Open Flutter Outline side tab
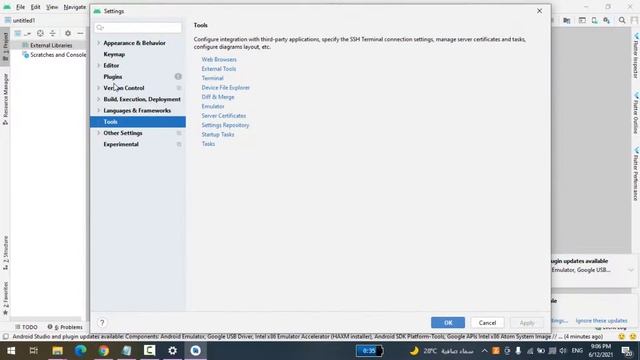Image resolution: width=640 pixels, height=360 pixels. pos(636,113)
